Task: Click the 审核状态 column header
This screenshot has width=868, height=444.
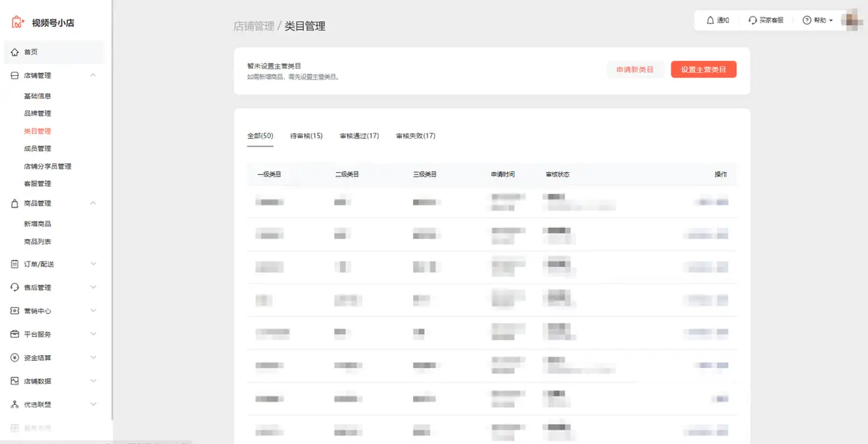Action: [558, 174]
